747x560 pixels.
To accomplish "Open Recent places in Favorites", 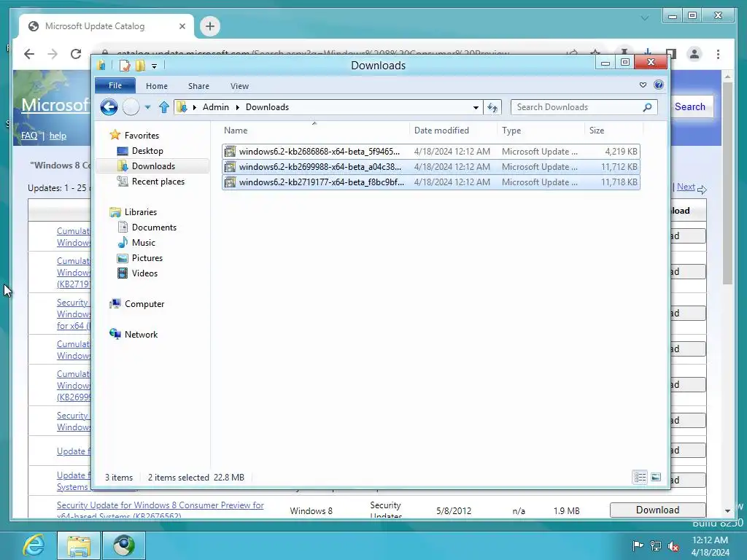I will tap(158, 182).
